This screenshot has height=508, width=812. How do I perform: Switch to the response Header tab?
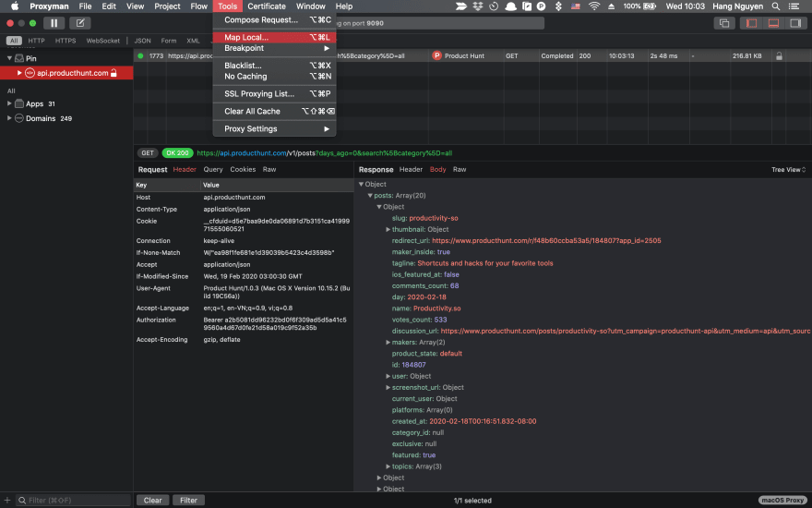[411, 170]
